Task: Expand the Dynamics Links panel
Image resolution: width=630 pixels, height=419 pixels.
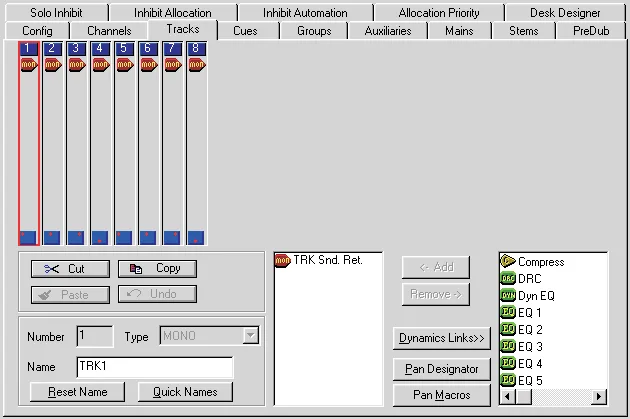Action: (x=442, y=338)
